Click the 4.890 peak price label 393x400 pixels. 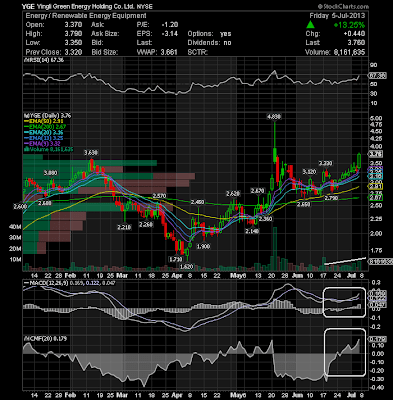pos(274,117)
